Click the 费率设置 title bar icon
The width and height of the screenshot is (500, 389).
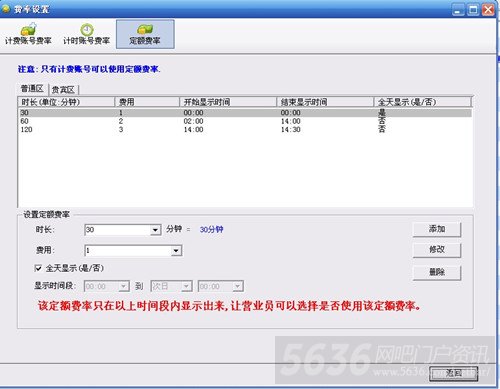(5, 8)
